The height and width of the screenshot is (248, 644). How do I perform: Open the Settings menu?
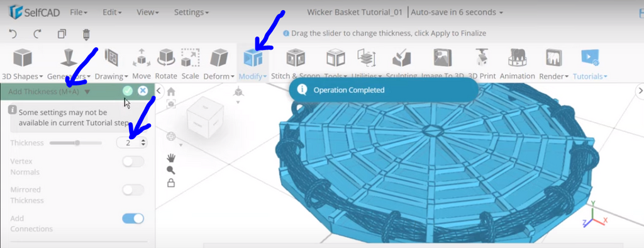(x=191, y=13)
